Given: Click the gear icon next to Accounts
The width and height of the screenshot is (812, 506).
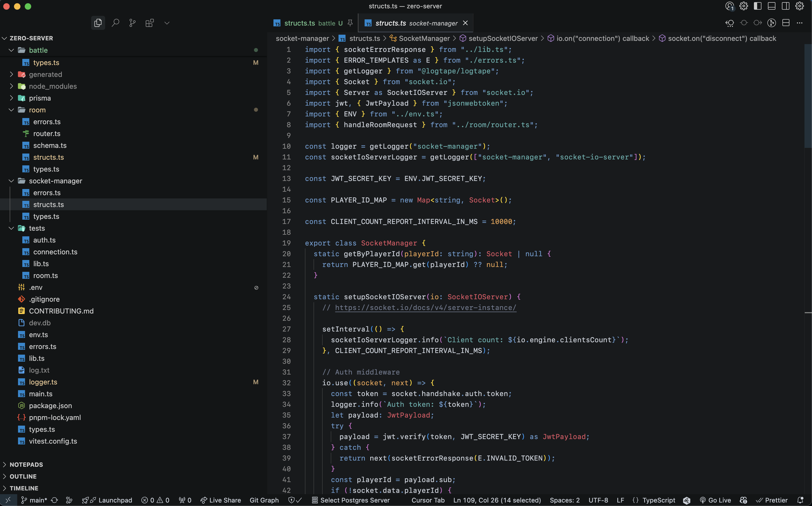Looking at the screenshot, I should point(743,6).
